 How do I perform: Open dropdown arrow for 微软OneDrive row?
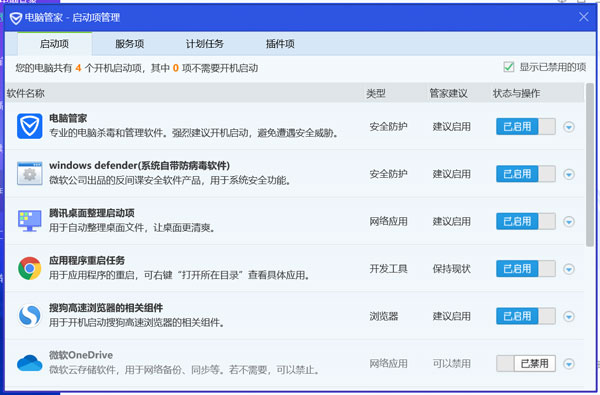pos(569,364)
